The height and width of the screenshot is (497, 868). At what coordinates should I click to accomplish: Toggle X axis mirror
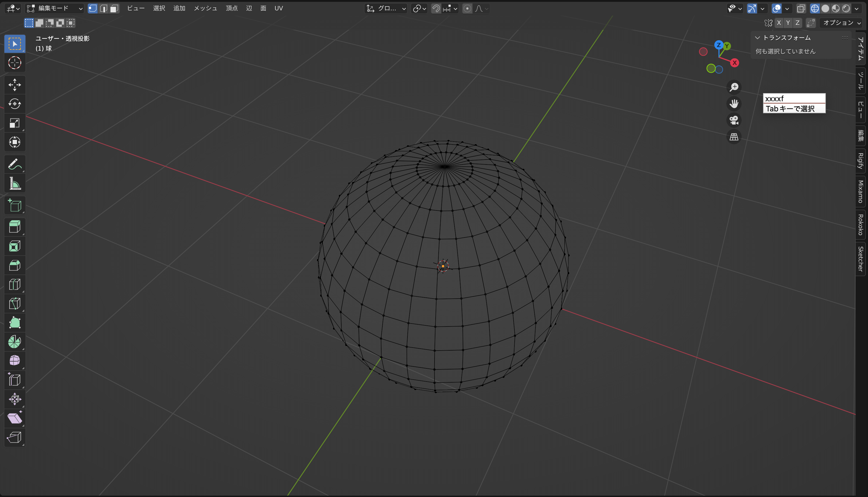click(779, 23)
